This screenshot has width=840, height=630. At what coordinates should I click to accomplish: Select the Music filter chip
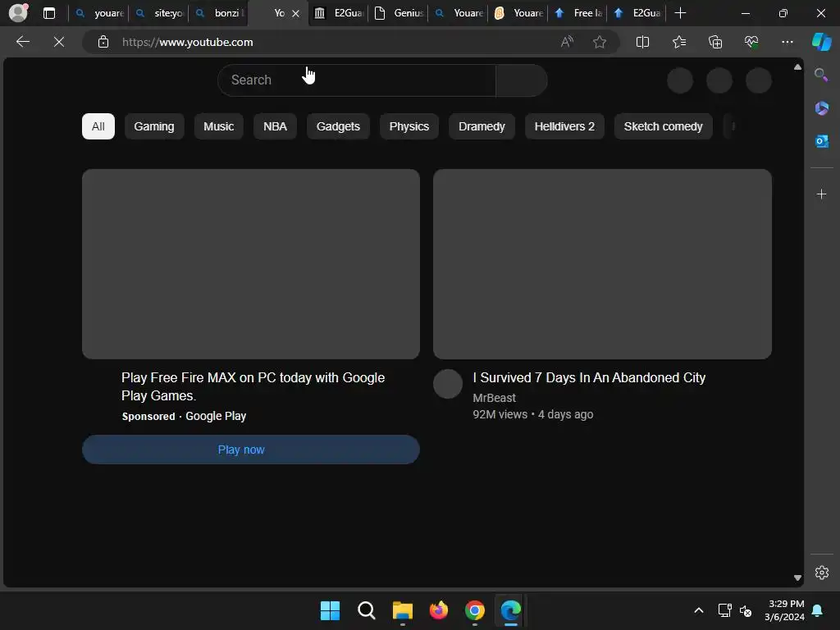[x=218, y=126]
